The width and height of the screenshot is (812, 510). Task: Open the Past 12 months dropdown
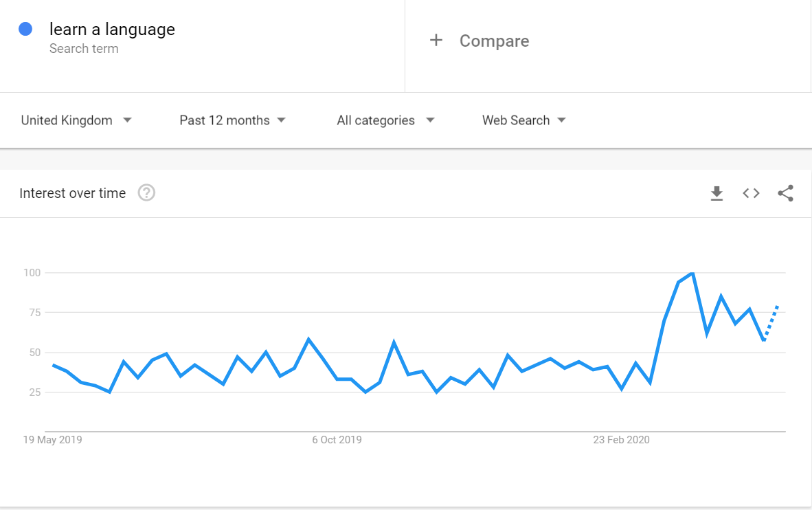click(x=232, y=120)
